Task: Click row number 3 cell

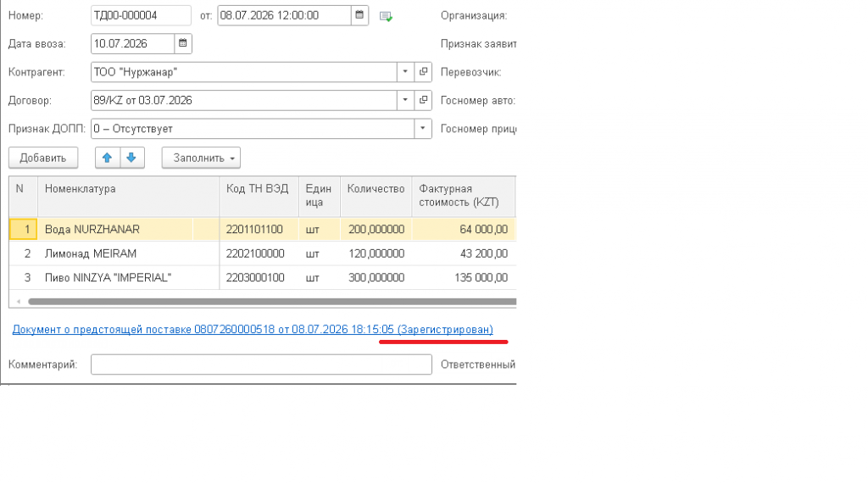Action: pos(23,277)
